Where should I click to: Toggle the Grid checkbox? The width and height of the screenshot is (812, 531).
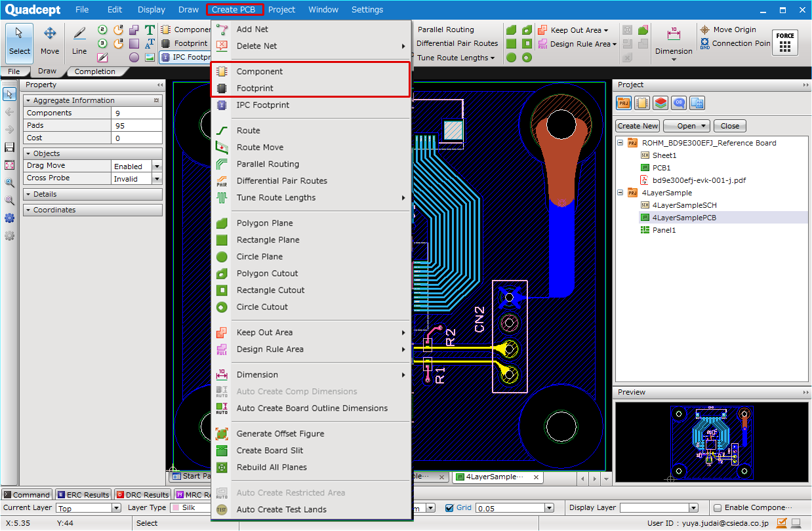449,507
